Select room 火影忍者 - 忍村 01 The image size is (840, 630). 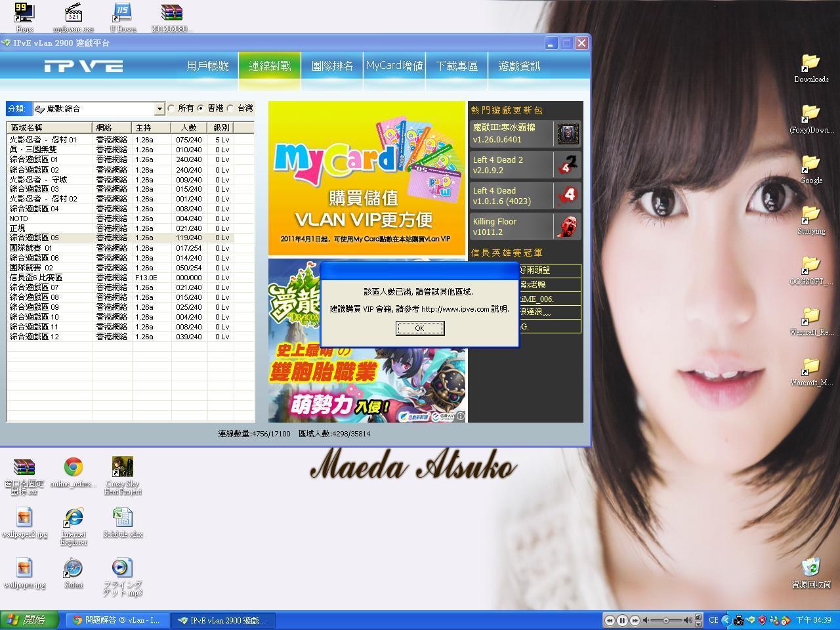click(x=121, y=140)
